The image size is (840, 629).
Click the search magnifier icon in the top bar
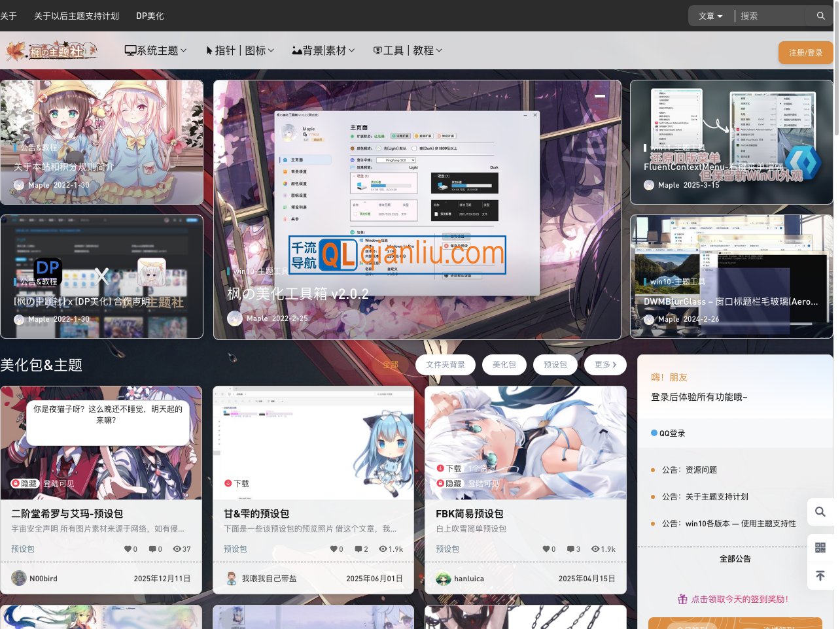(820, 16)
